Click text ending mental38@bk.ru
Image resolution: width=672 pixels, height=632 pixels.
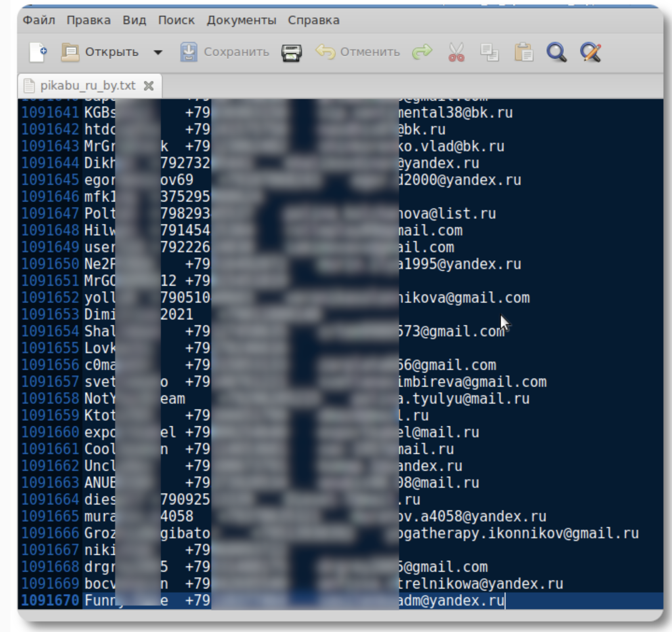[456, 113]
